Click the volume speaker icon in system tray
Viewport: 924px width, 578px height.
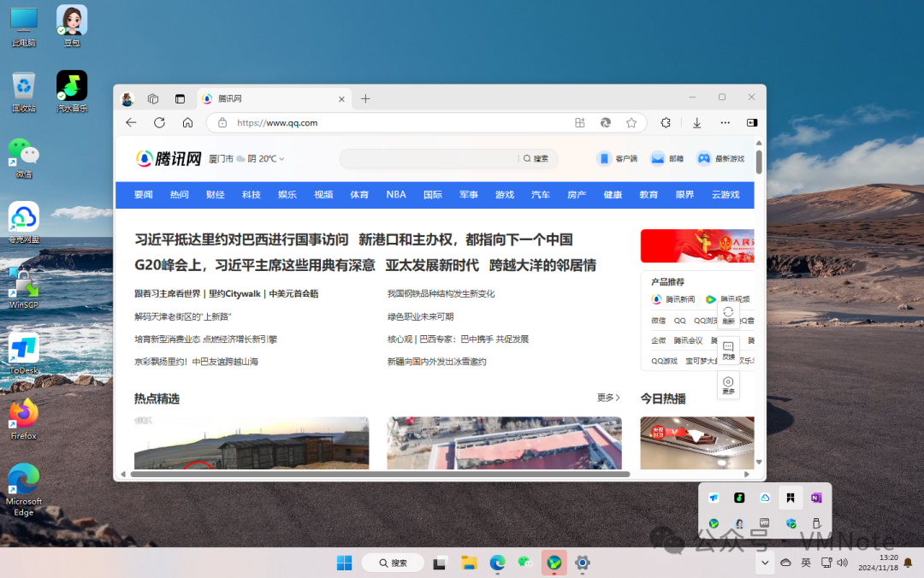click(x=843, y=563)
